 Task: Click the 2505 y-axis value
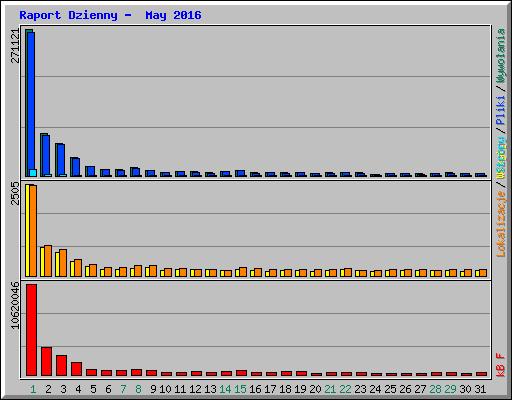[15, 193]
